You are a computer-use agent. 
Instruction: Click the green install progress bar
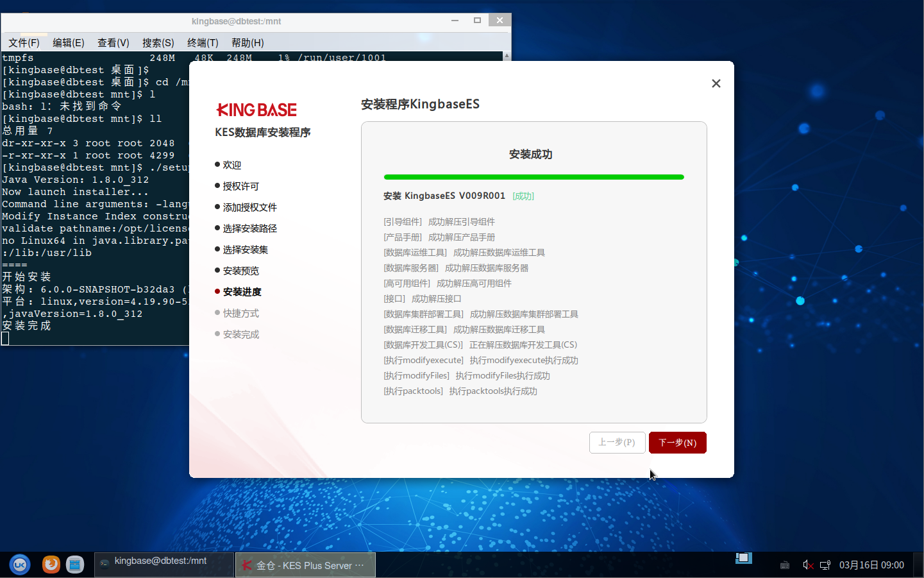[533, 177]
